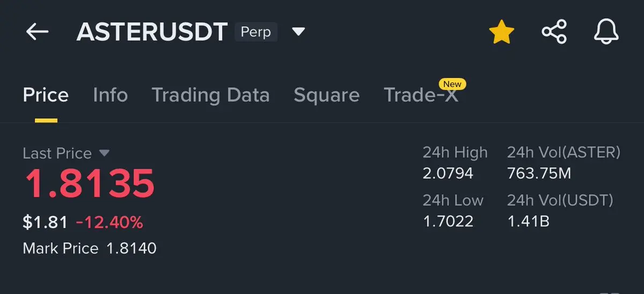Click the 1.8135 last price value
This screenshot has width=644, height=294.
89,184
